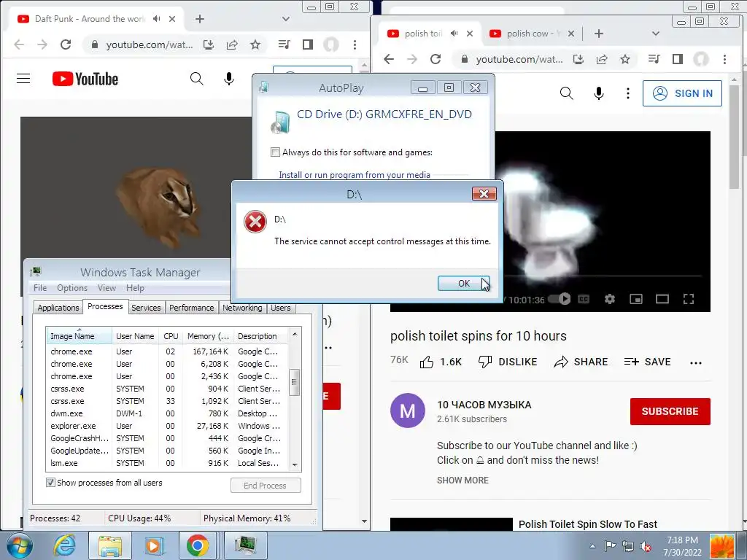Open YouTube settings dots beside SIGN IN
747x560 pixels.
(x=628, y=93)
